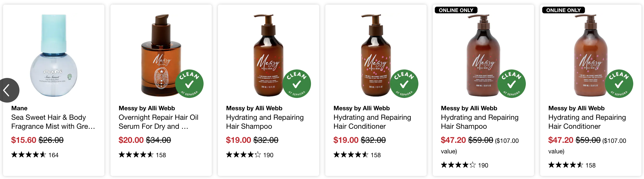Click the star rating with 164 reviews
This screenshot has height=179, width=644.
click(x=29, y=155)
